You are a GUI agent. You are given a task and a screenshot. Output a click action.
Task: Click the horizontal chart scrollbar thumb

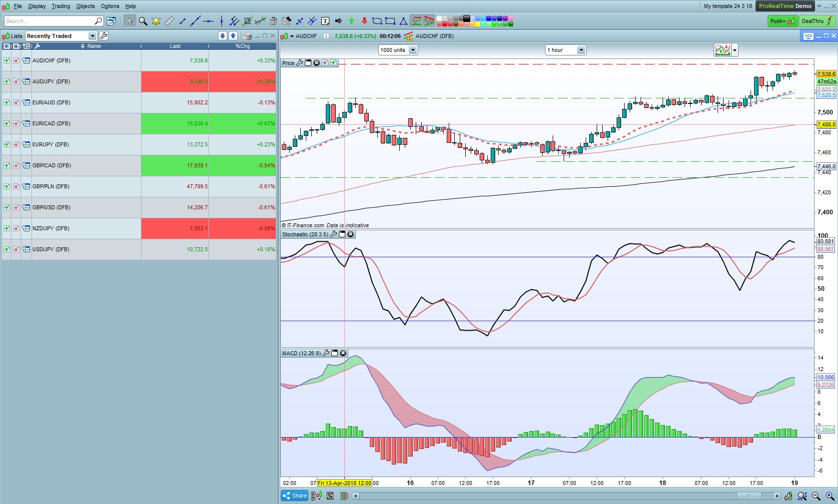point(749,496)
